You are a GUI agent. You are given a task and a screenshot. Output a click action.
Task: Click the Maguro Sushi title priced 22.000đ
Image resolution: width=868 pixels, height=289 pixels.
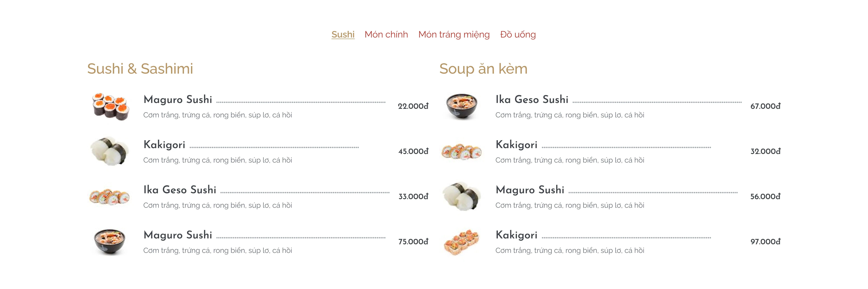tap(178, 100)
